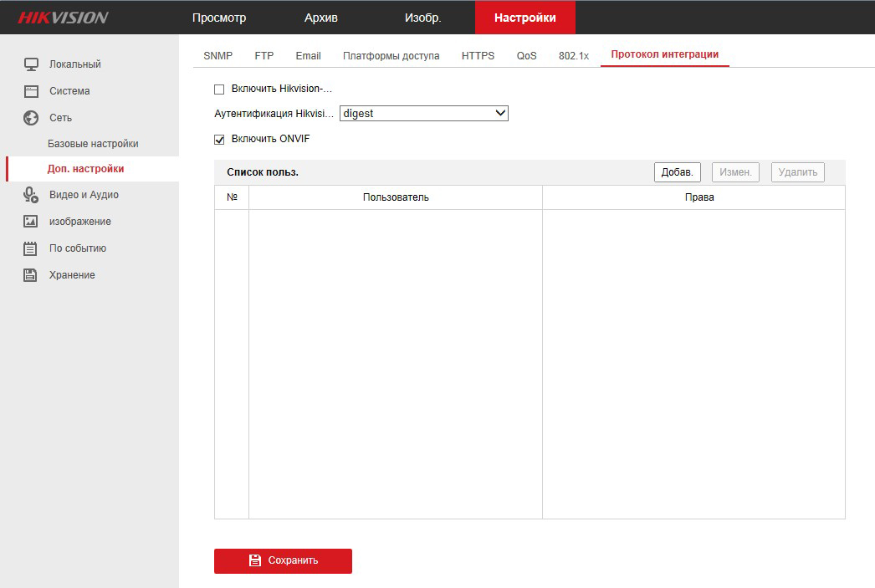Viewport: 875px width, 588px height.
Task: Select the Настройки top menu
Action: [525, 18]
